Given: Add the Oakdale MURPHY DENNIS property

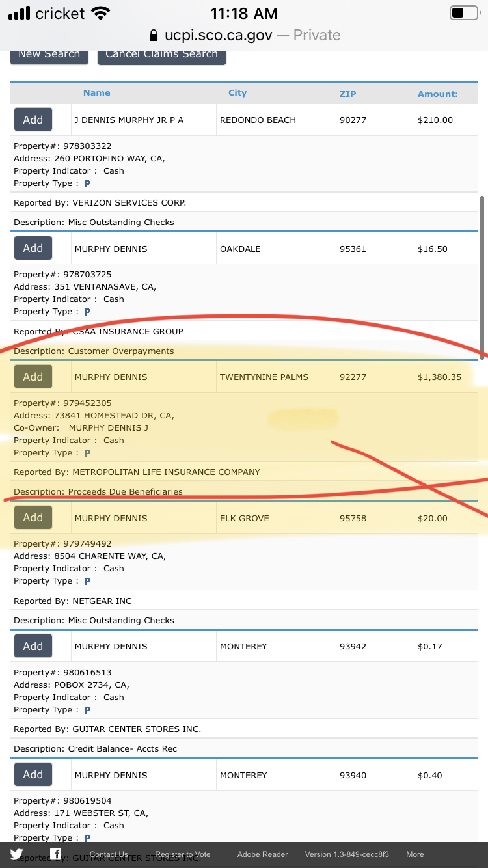Looking at the screenshot, I should tap(33, 249).
